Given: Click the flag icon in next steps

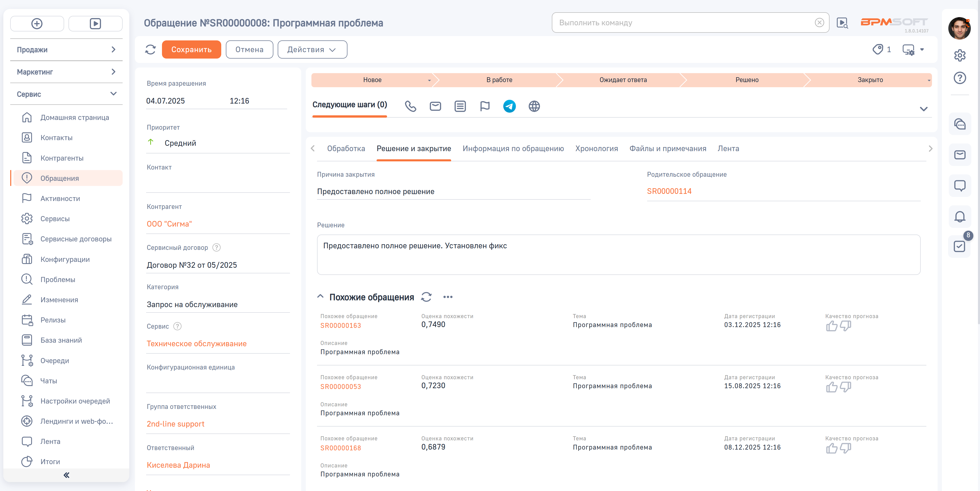Looking at the screenshot, I should [485, 106].
